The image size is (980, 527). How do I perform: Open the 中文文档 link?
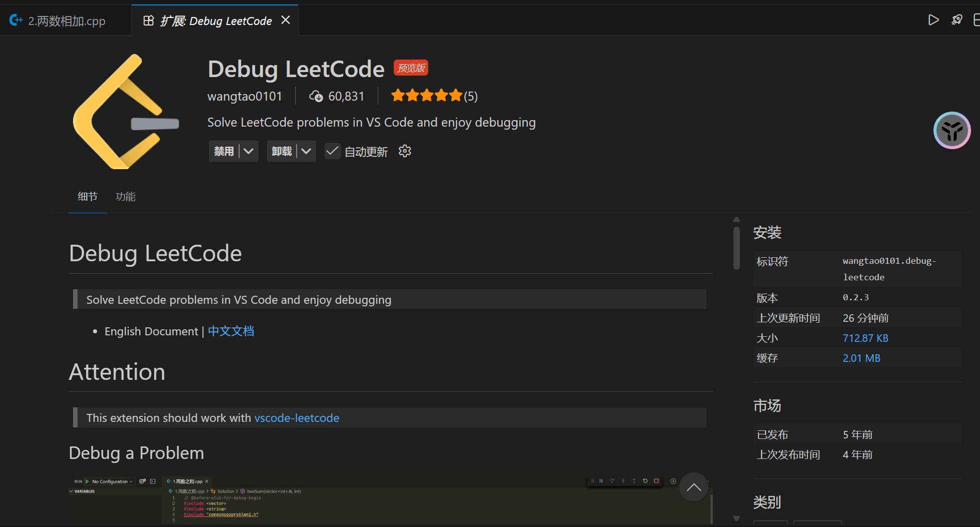click(231, 331)
